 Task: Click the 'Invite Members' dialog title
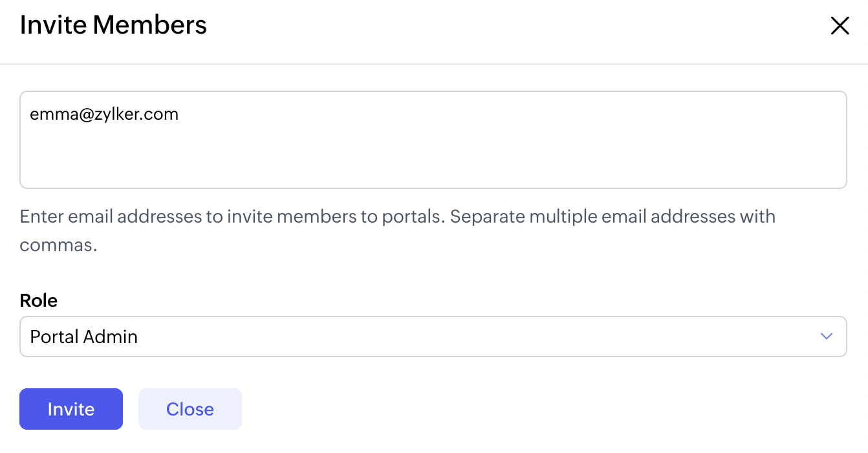[x=114, y=25]
